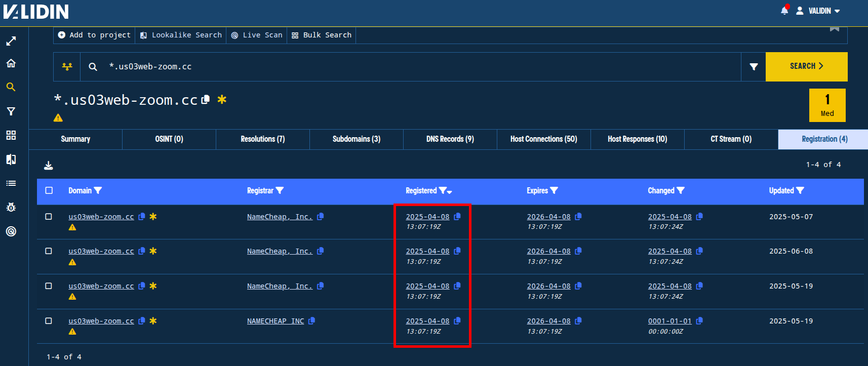Tick checkbox for the NAMECHEAP INC row

49,321
